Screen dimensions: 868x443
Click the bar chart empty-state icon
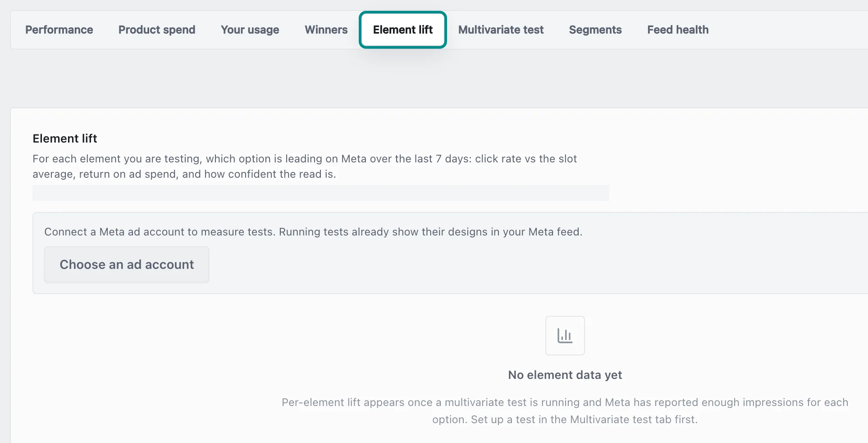point(565,336)
